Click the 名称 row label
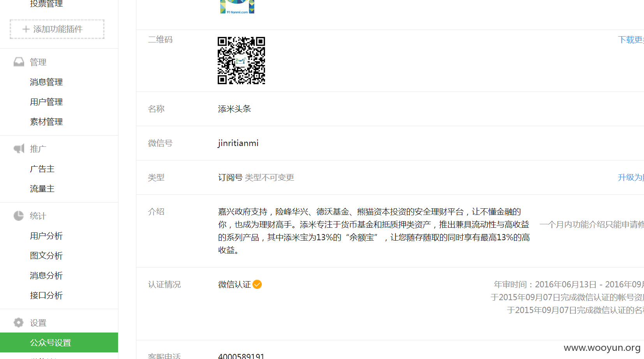 (156, 109)
